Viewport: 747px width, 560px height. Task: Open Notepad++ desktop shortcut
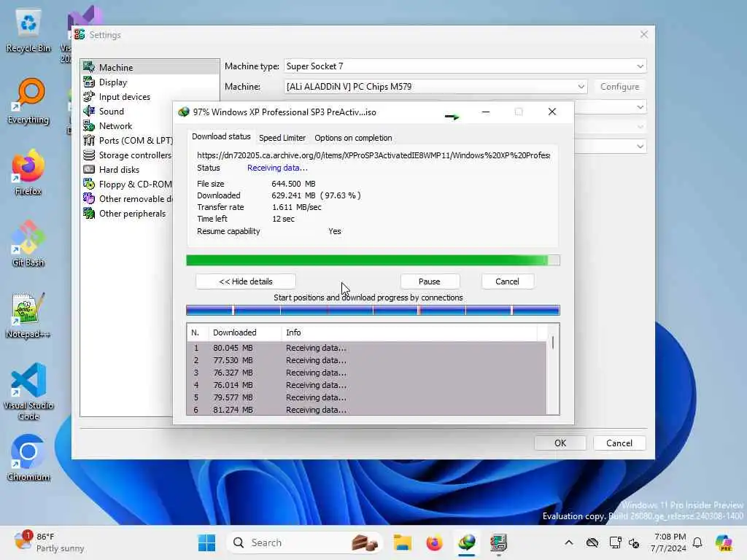[28, 315]
